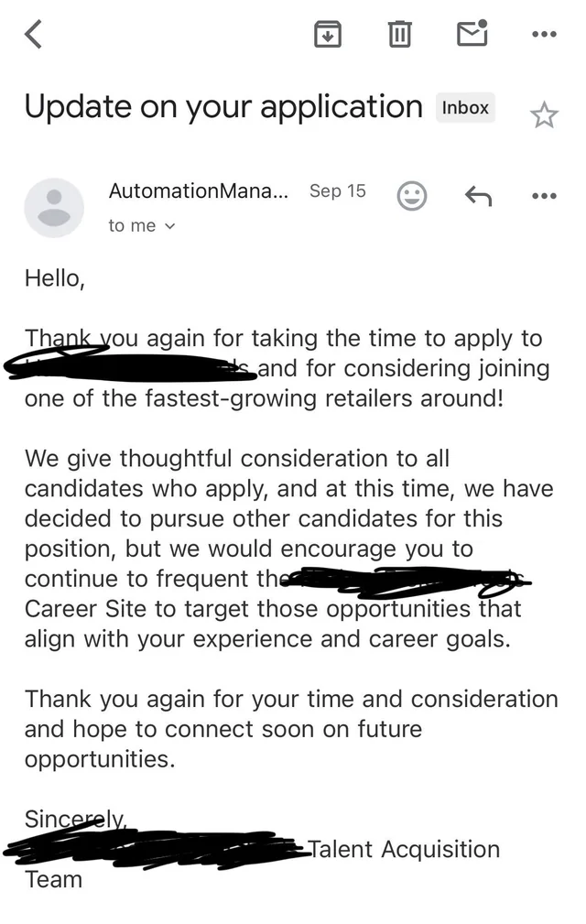Mark the email as unread

472,34
